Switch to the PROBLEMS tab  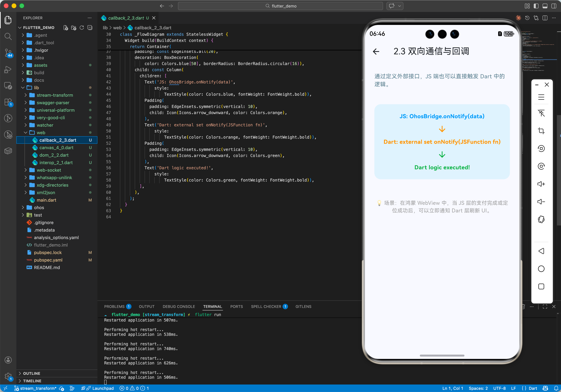pos(114,306)
